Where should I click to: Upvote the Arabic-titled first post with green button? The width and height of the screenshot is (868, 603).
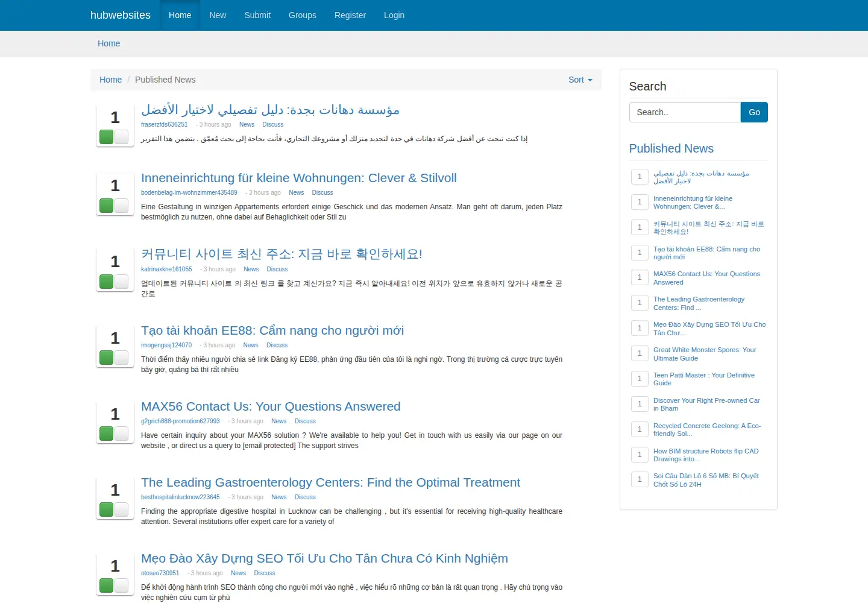click(107, 137)
